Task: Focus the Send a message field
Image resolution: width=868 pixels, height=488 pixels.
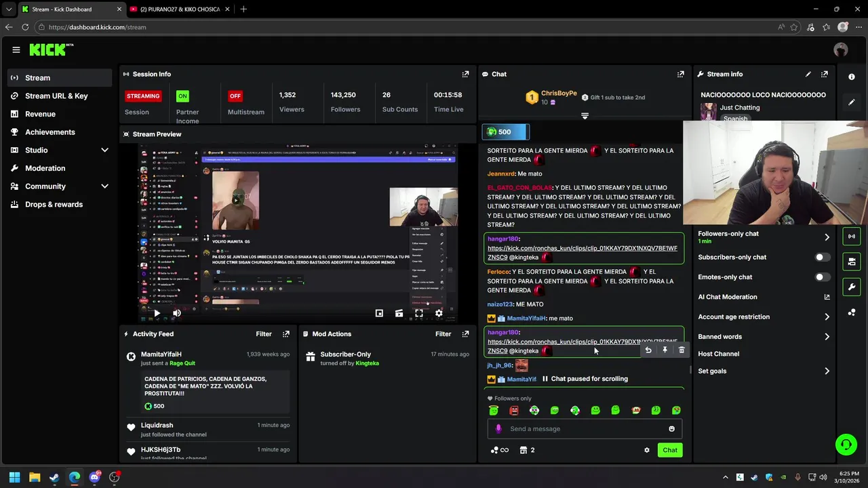Action: point(585,428)
